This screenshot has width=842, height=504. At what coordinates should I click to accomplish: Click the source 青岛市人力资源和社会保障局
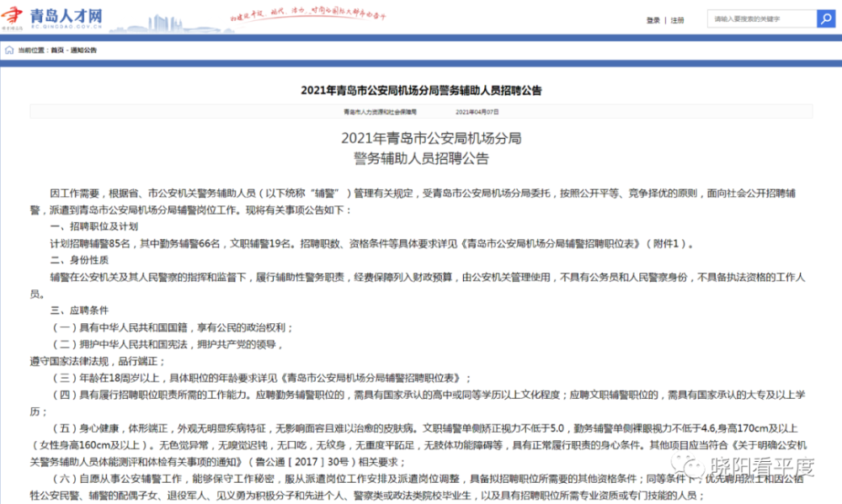381,112
